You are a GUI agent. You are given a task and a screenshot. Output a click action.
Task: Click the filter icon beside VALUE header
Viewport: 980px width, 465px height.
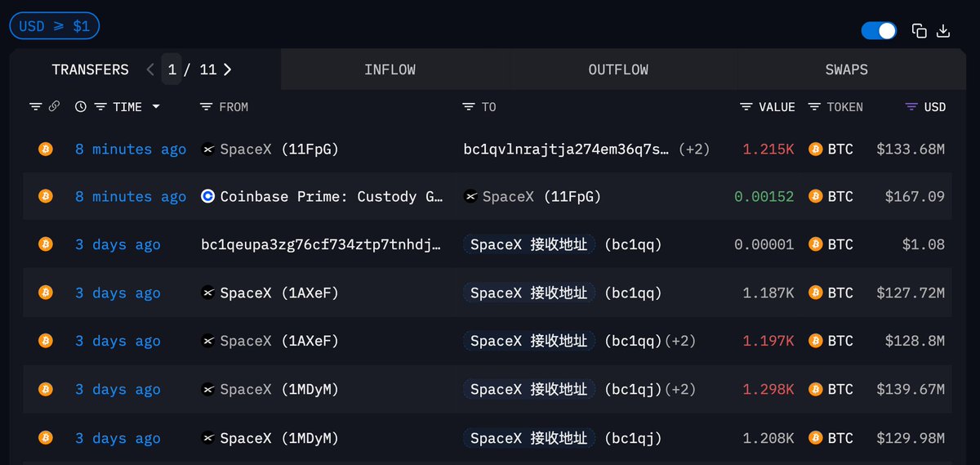point(746,107)
